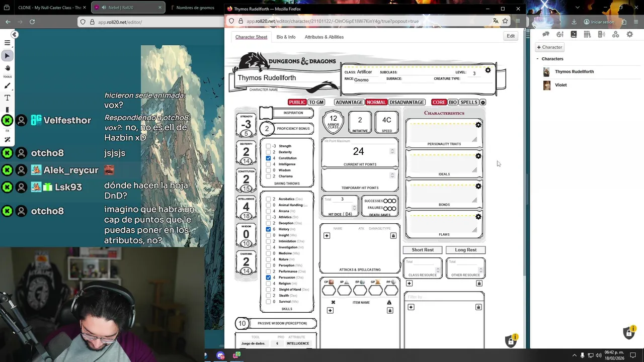Collapse the left toolbar with double chevron

coord(15,34)
